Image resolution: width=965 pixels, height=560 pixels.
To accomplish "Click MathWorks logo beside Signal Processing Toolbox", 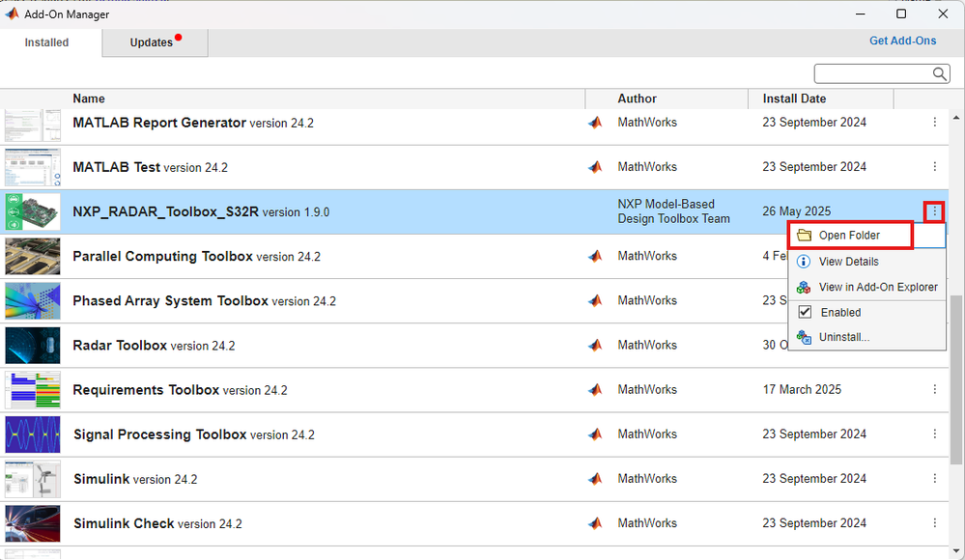I will click(x=595, y=434).
